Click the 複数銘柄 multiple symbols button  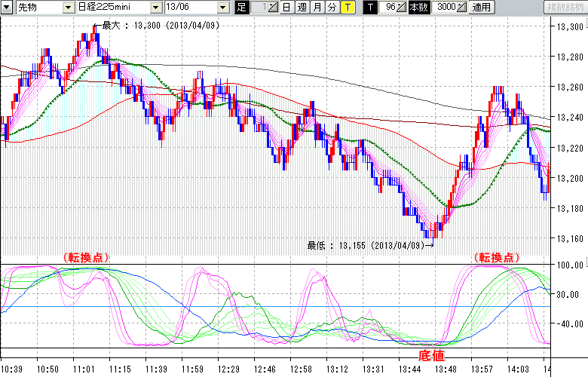(x=564, y=7)
